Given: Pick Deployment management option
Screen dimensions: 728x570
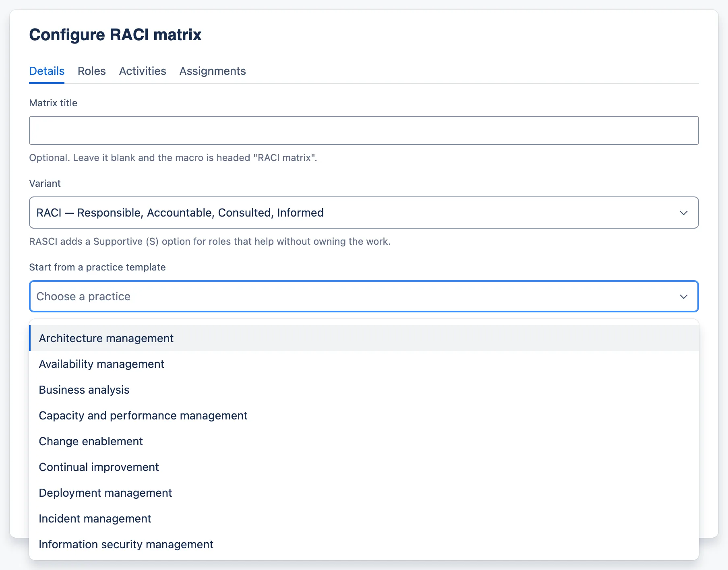Looking at the screenshot, I should (x=364, y=493).
